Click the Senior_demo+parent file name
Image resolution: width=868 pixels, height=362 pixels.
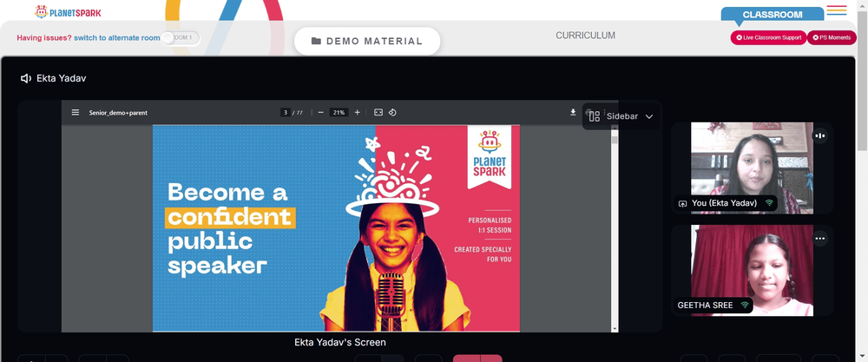(118, 112)
